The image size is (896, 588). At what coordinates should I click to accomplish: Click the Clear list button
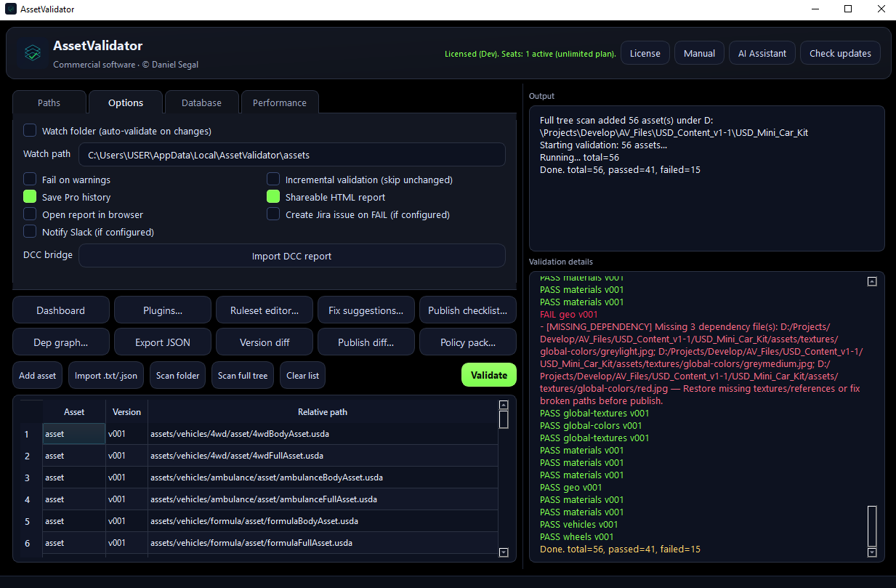(x=303, y=376)
